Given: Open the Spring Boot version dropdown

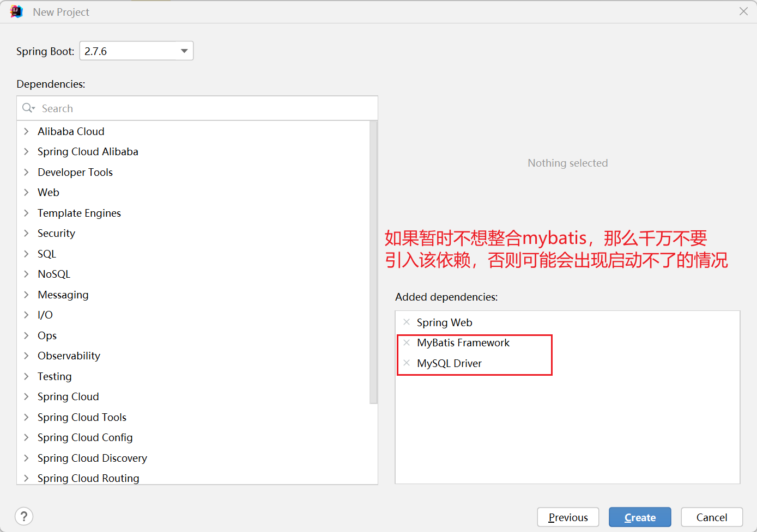Looking at the screenshot, I should 136,51.
